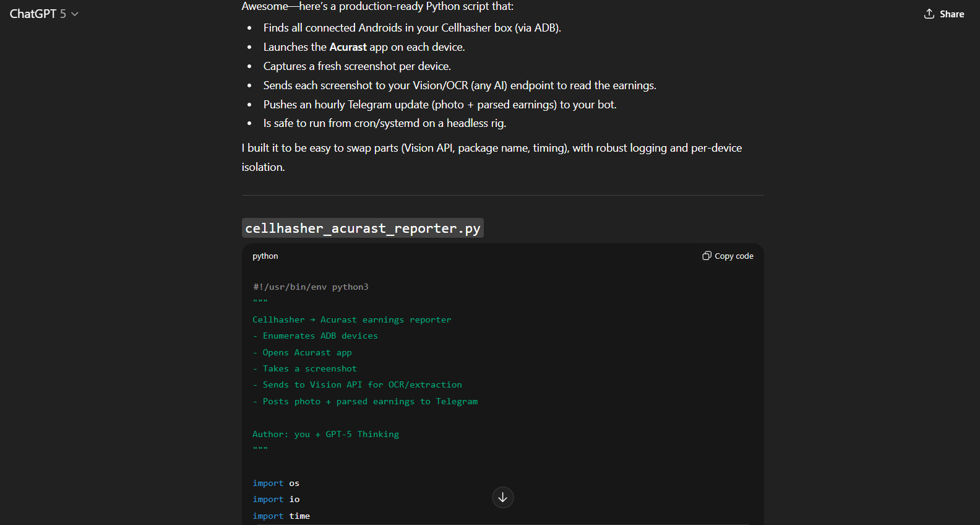This screenshot has width=980, height=525.
Task: Click the Share button label
Action: [952, 14]
